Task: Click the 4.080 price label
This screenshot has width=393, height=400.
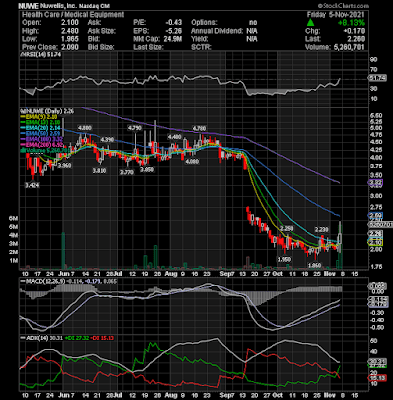Action: click(192, 162)
